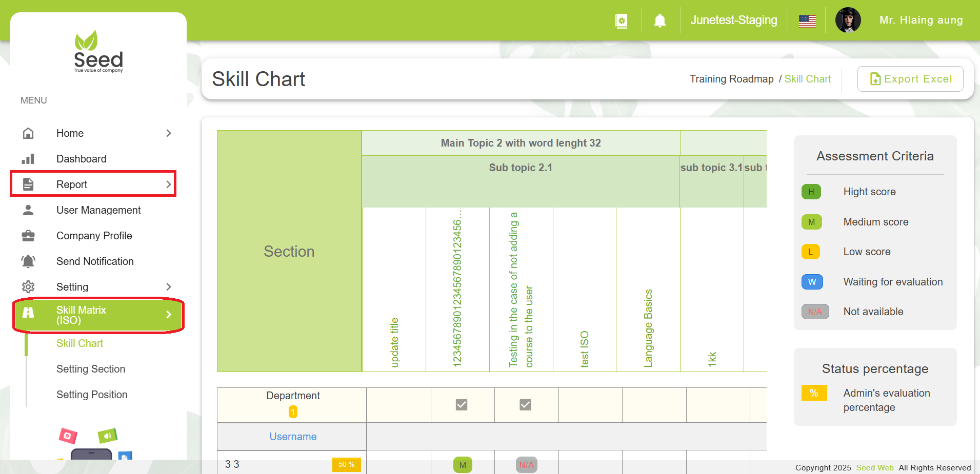Expand the Home menu chevron
Image resolution: width=980 pixels, height=474 pixels.
click(169, 133)
